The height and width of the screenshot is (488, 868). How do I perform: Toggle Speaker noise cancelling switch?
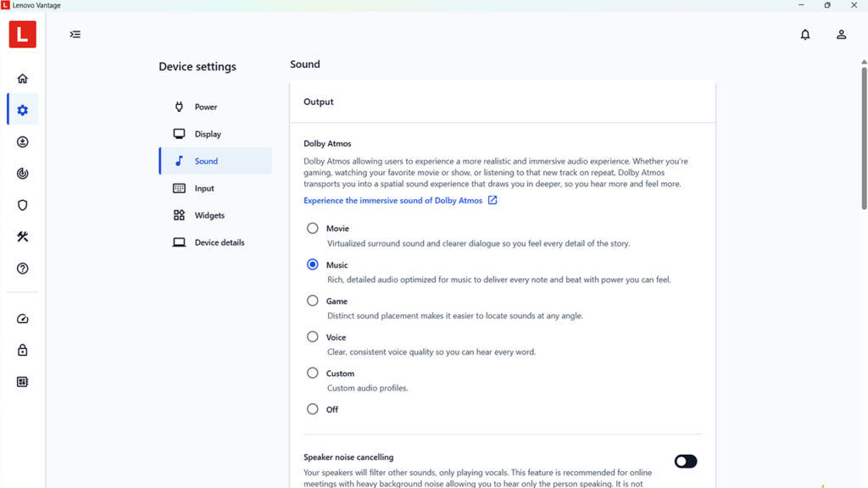(685, 462)
